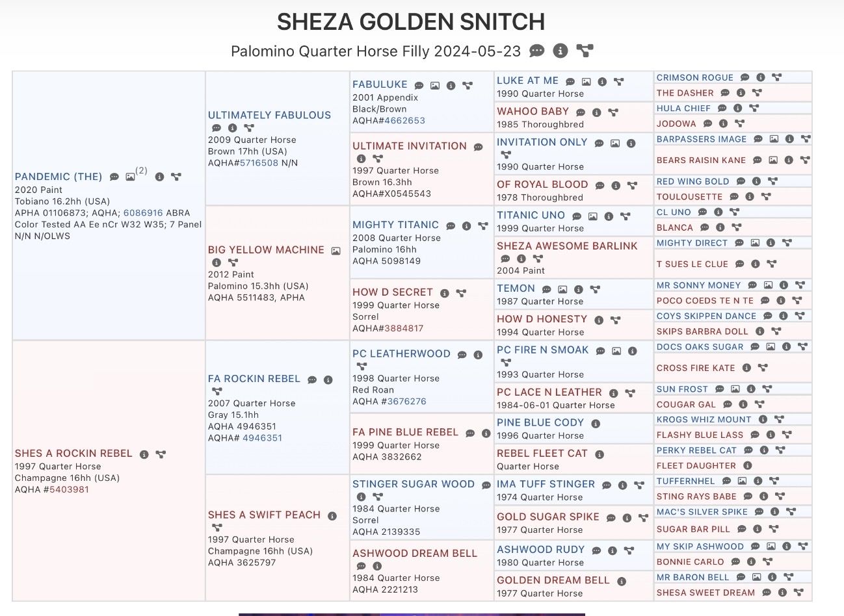Click AQHA registration link 3884817
The height and width of the screenshot is (616, 844).
pyautogui.click(x=404, y=328)
